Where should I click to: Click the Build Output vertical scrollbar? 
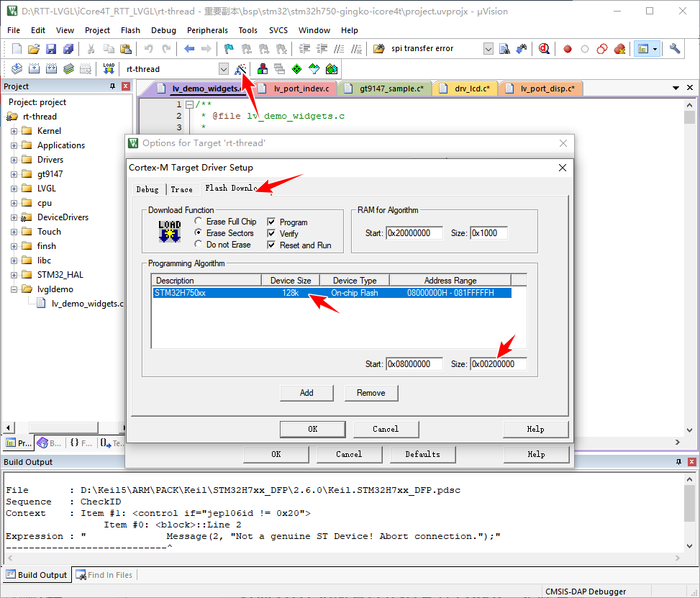689,512
